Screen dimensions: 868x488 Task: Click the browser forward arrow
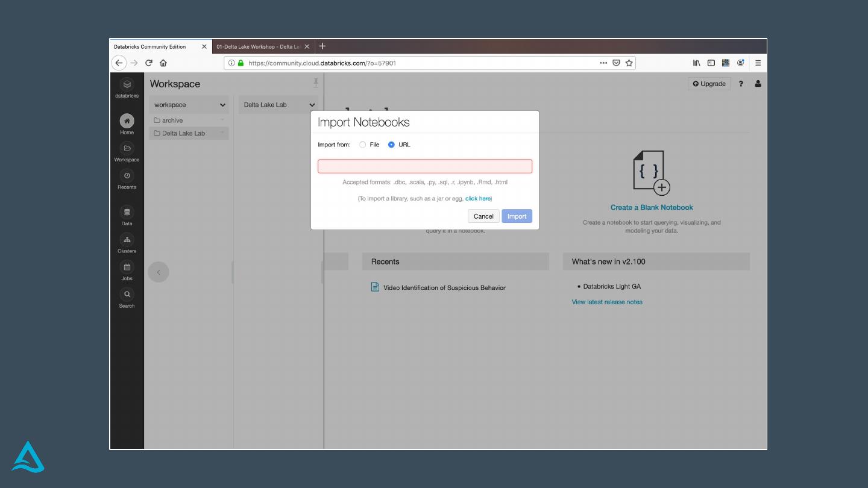(134, 63)
